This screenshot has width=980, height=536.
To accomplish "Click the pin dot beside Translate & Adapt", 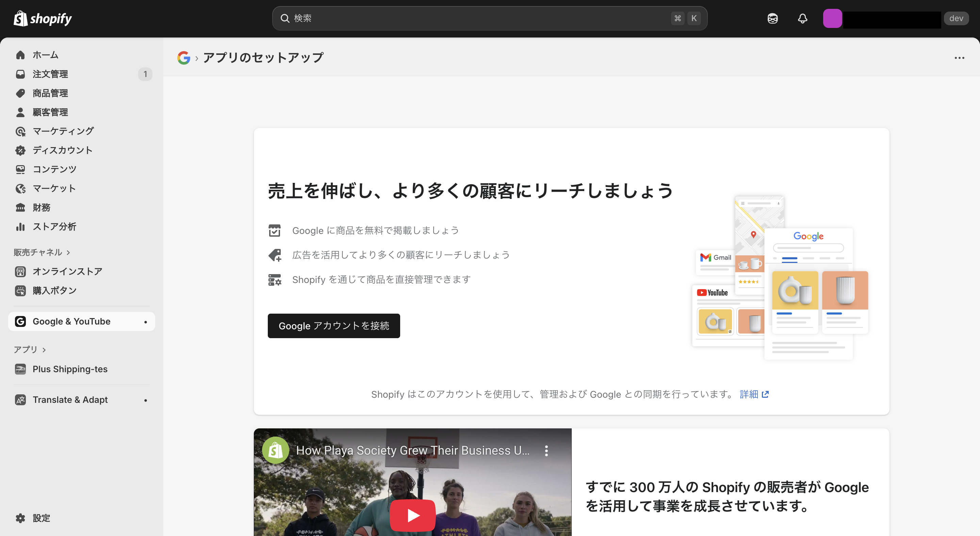I will (x=145, y=400).
